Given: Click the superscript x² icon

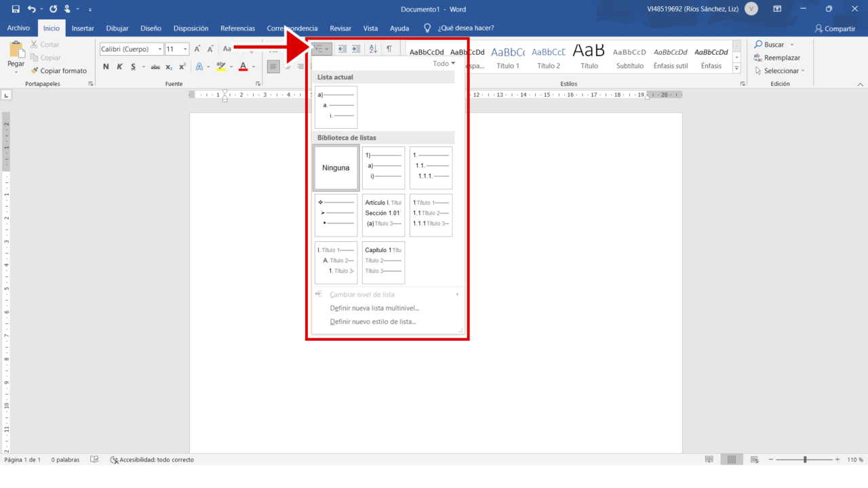Looking at the screenshot, I should tap(182, 66).
